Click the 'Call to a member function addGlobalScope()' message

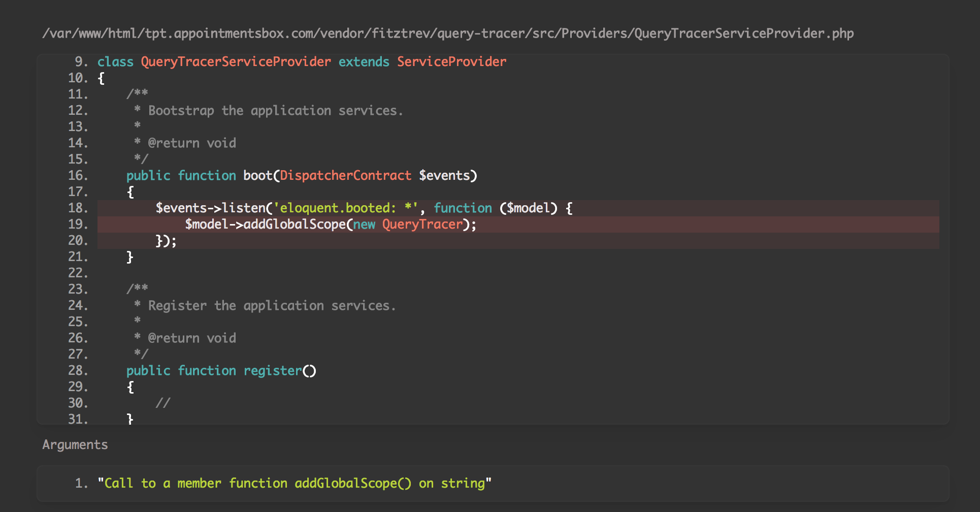point(295,483)
